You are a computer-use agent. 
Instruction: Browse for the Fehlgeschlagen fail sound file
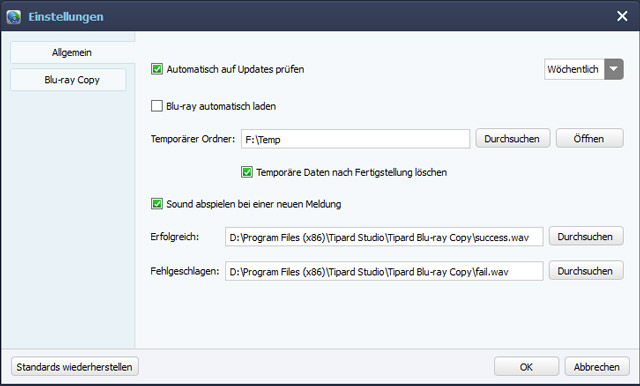[x=586, y=271]
